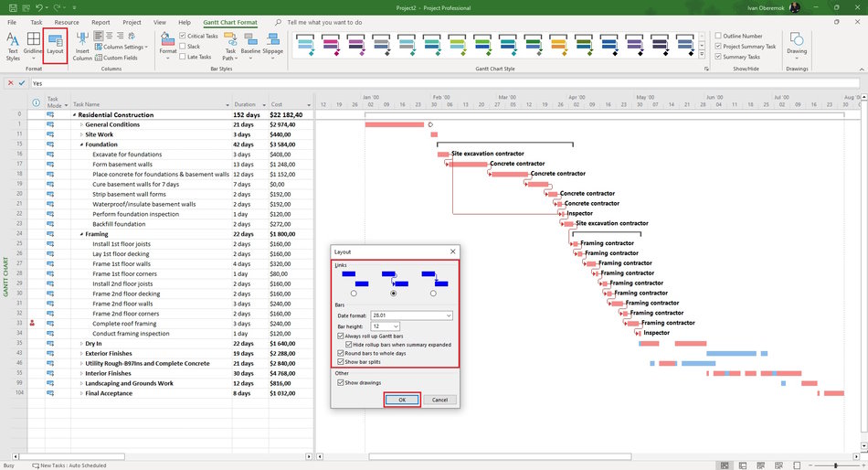Click the Tell me what you want search box
The height and width of the screenshot is (470, 868).
324,22
